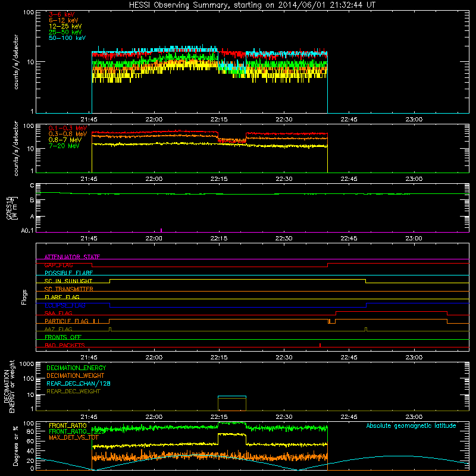Click the POSSIBLE_FLARE flag label

pos(68,273)
